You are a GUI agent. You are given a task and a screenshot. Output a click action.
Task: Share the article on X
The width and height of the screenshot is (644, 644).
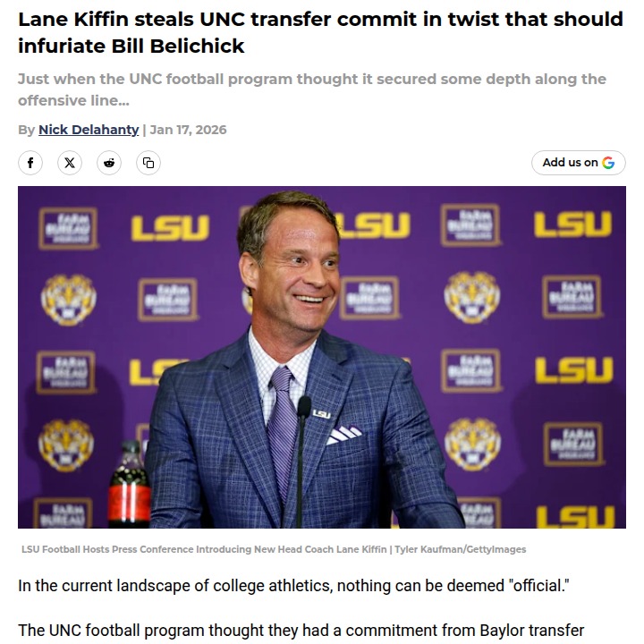point(70,163)
